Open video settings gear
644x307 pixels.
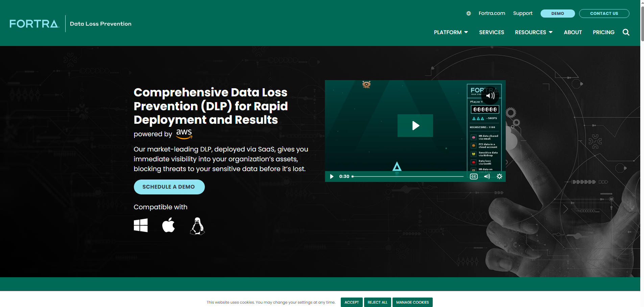499,176
